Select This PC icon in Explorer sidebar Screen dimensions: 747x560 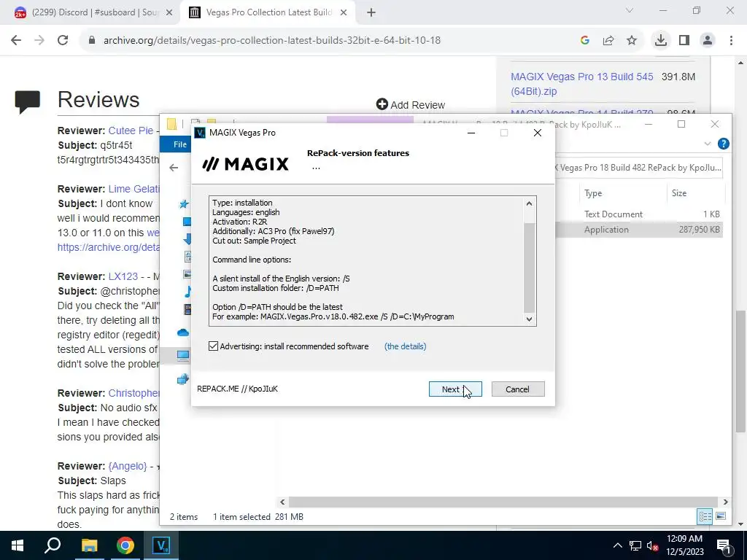point(183,355)
